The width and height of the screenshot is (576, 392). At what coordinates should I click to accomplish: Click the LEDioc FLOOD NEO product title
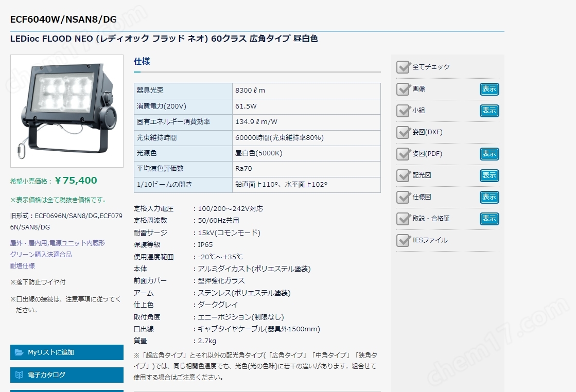pyautogui.click(x=164, y=39)
